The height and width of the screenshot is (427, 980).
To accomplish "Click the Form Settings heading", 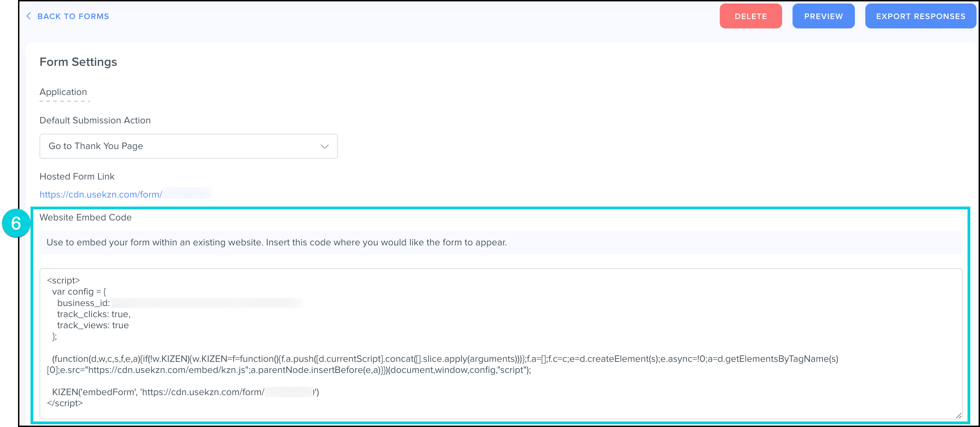I will point(78,62).
